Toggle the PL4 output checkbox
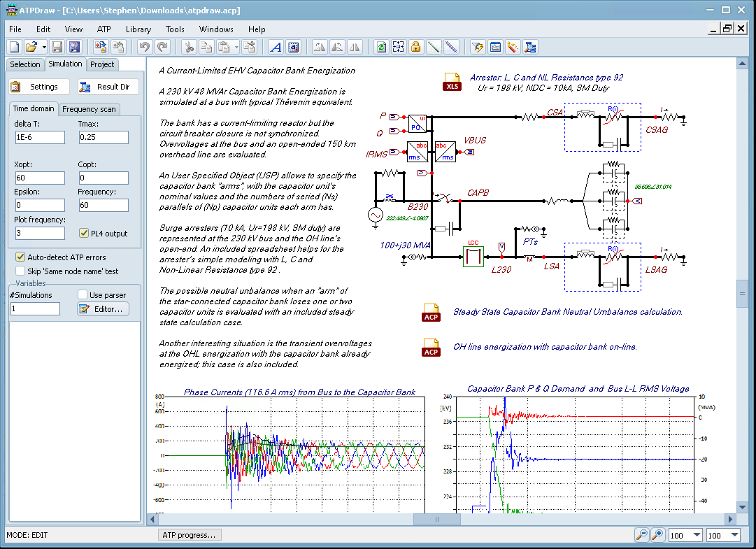The height and width of the screenshot is (549, 756). click(85, 233)
